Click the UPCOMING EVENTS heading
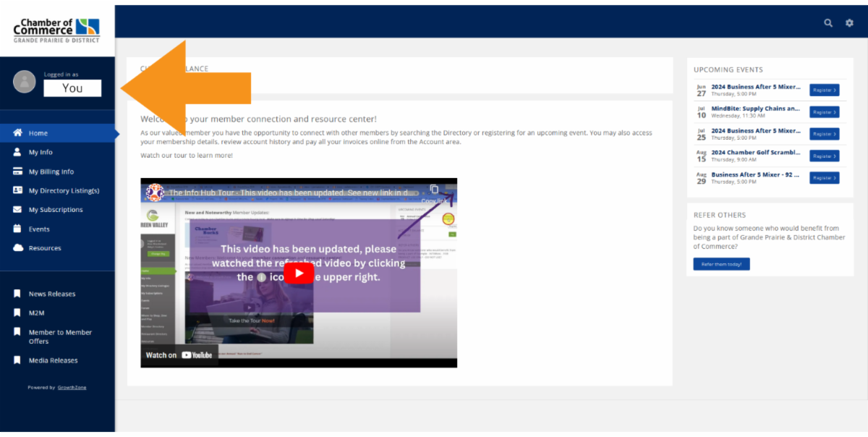 tap(728, 70)
